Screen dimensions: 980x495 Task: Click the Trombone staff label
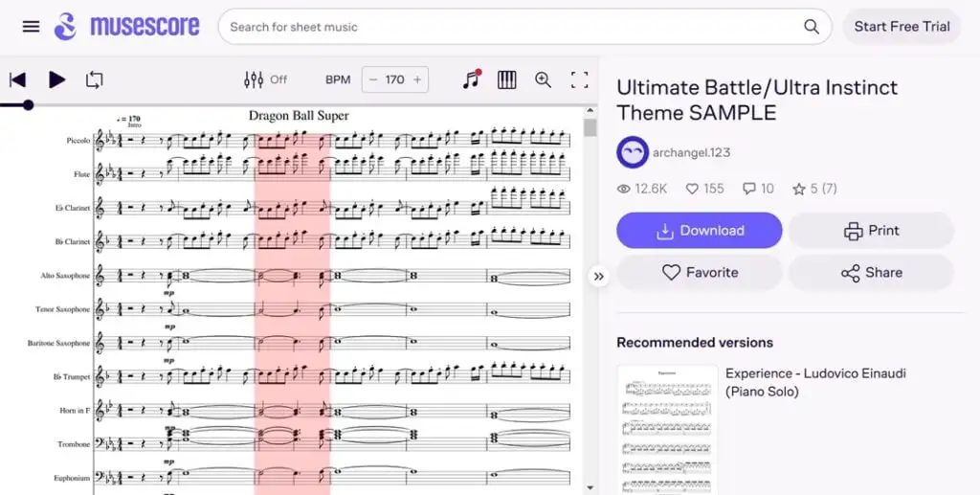click(74, 444)
